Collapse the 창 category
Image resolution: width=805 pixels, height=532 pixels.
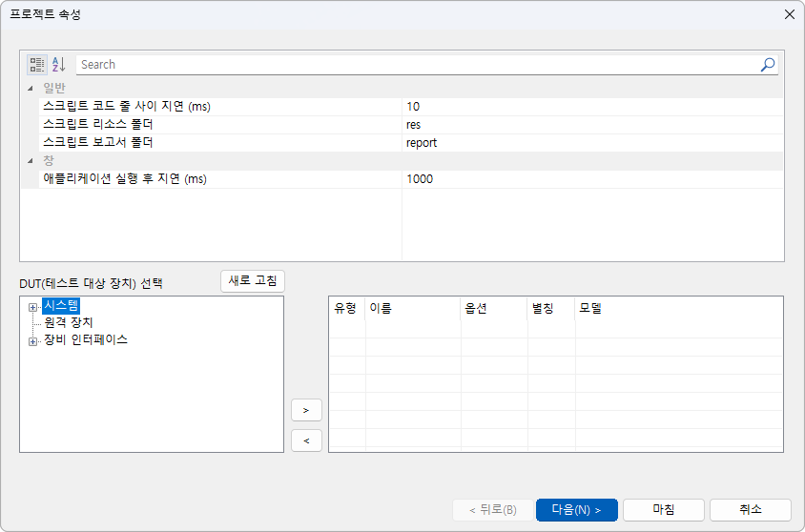tap(31, 160)
